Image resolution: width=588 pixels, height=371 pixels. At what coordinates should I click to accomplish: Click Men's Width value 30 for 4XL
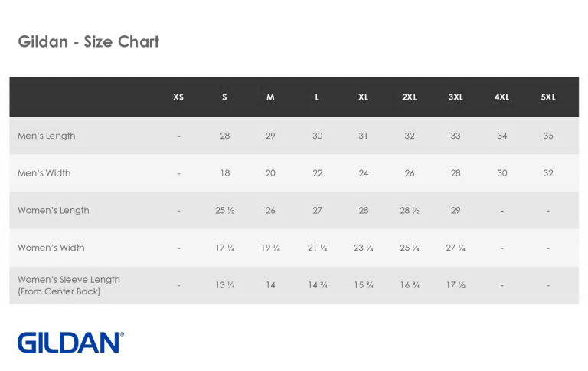pos(501,173)
